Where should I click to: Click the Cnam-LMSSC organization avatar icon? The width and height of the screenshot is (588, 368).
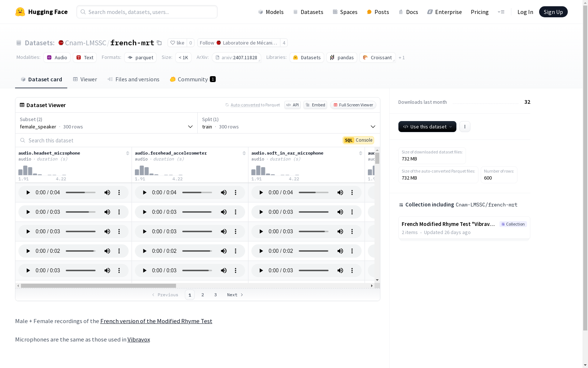(x=61, y=43)
